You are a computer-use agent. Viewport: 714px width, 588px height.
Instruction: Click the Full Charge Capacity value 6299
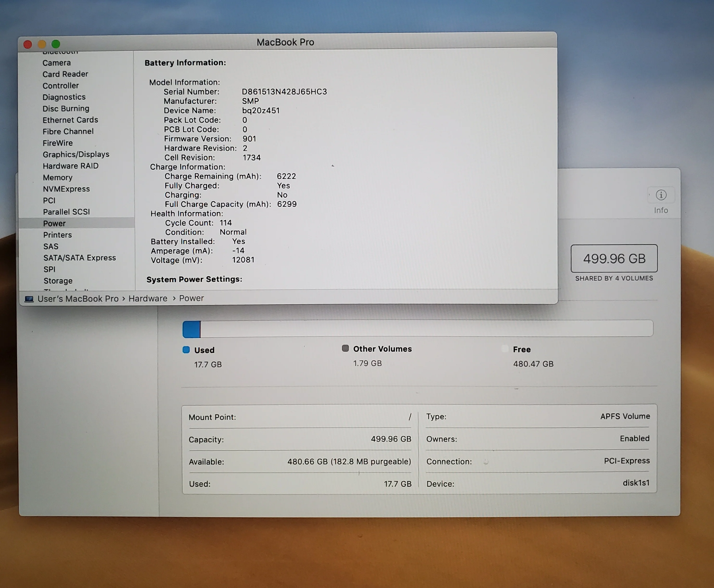coord(287,204)
